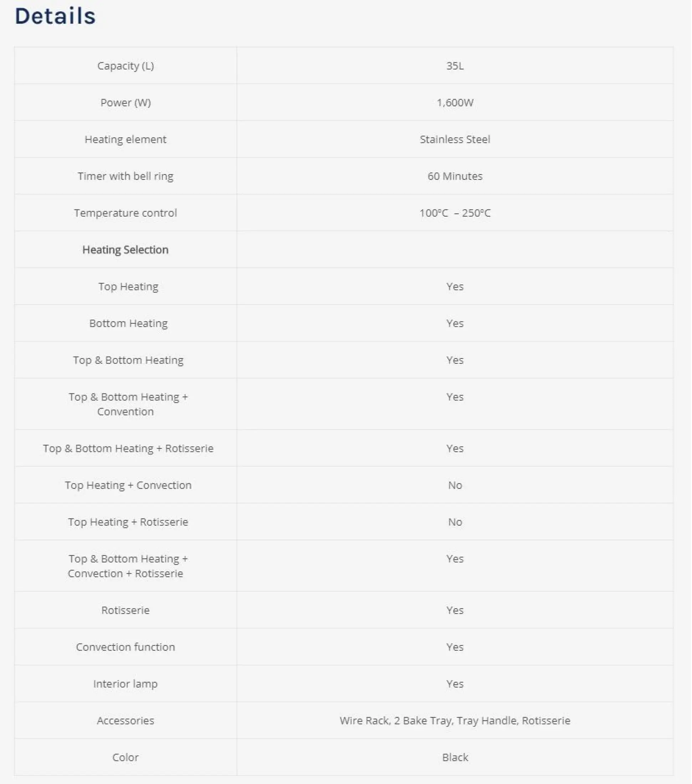Screen dimensions: 692x784
Task: Click the No value for Top Heating + Rotisserie
Action: [x=455, y=522]
